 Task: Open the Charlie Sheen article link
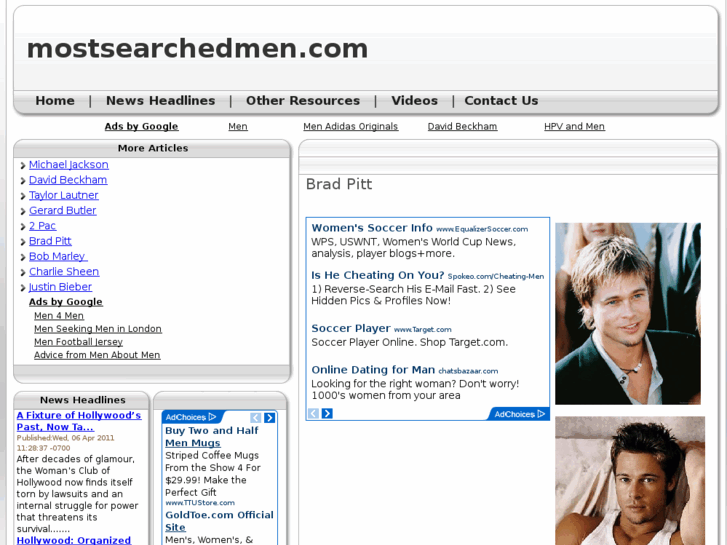pyautogui.click(x=64, y=272)
